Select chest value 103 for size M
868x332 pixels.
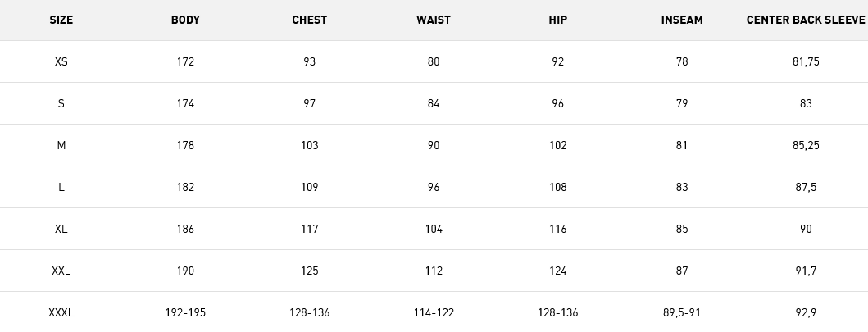tap(310, 145)
